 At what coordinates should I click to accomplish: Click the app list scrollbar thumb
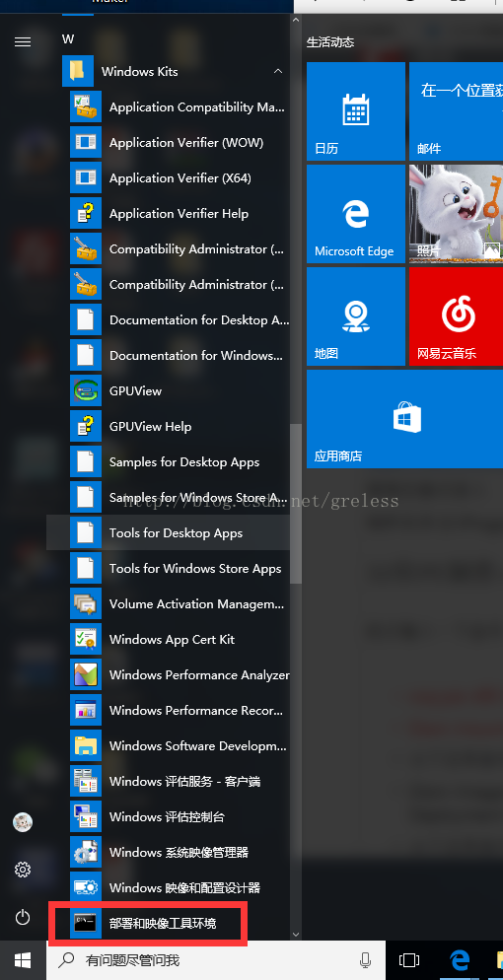point(296,504)
